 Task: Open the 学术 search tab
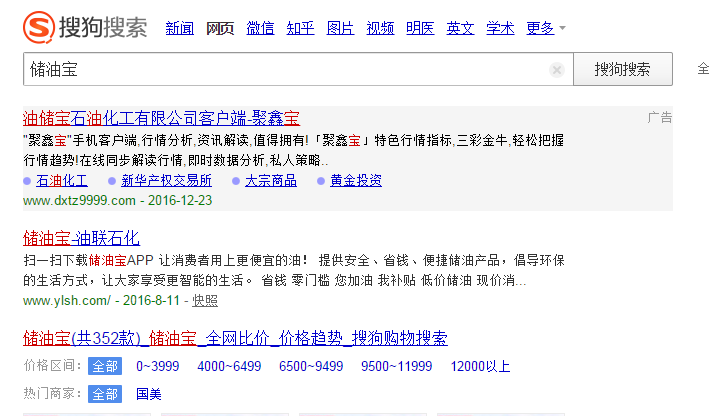point(500,28)
